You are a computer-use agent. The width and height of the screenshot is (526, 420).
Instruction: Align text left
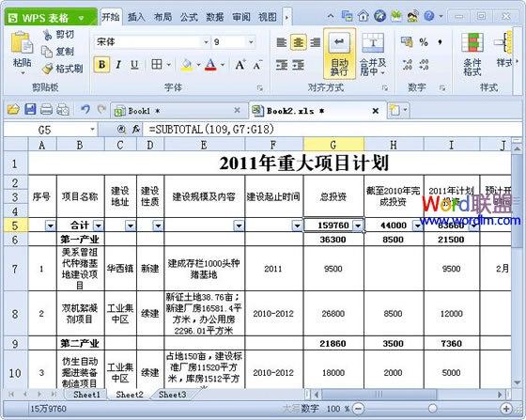282,42
